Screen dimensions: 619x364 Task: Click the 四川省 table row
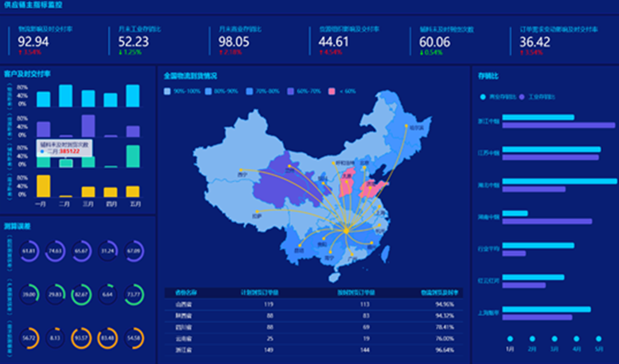coord(314,327)
